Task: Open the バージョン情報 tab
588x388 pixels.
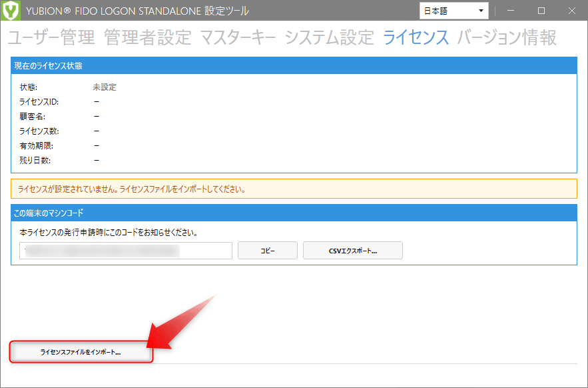Action: [507, 38]
